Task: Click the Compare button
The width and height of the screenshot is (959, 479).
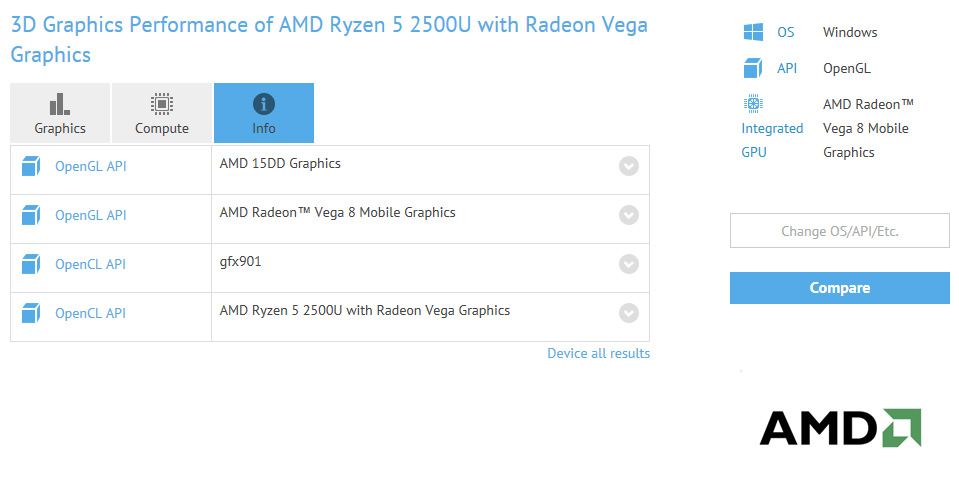Action: pos(840,288)
